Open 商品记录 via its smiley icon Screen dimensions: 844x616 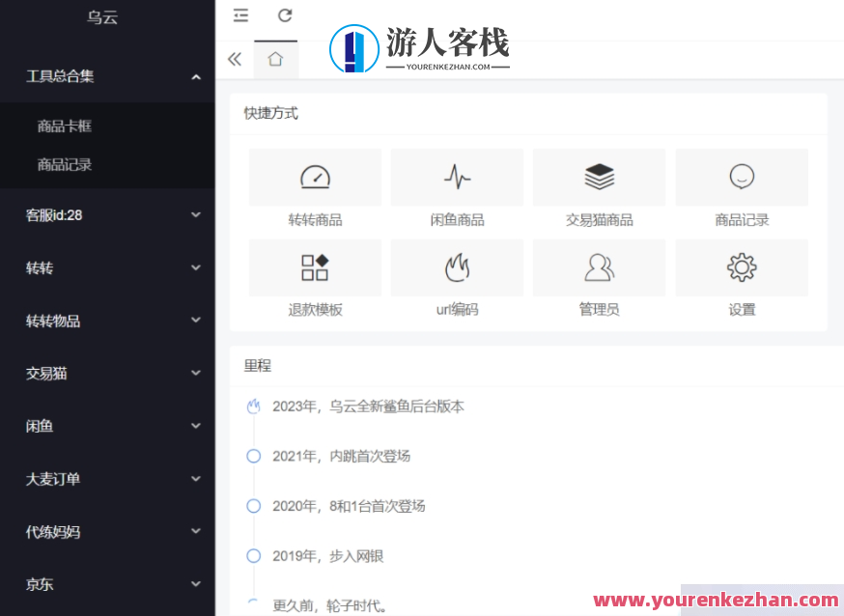point(741,177)
